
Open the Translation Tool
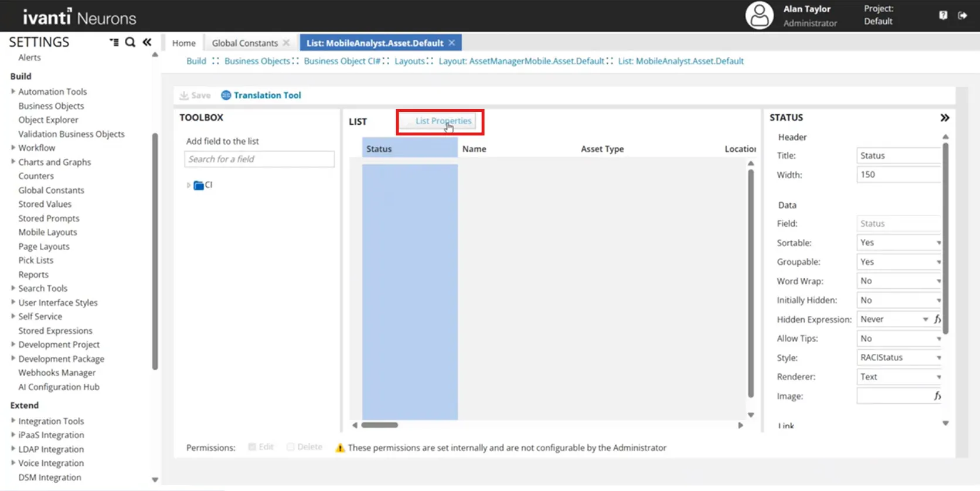tap(261, 95)
